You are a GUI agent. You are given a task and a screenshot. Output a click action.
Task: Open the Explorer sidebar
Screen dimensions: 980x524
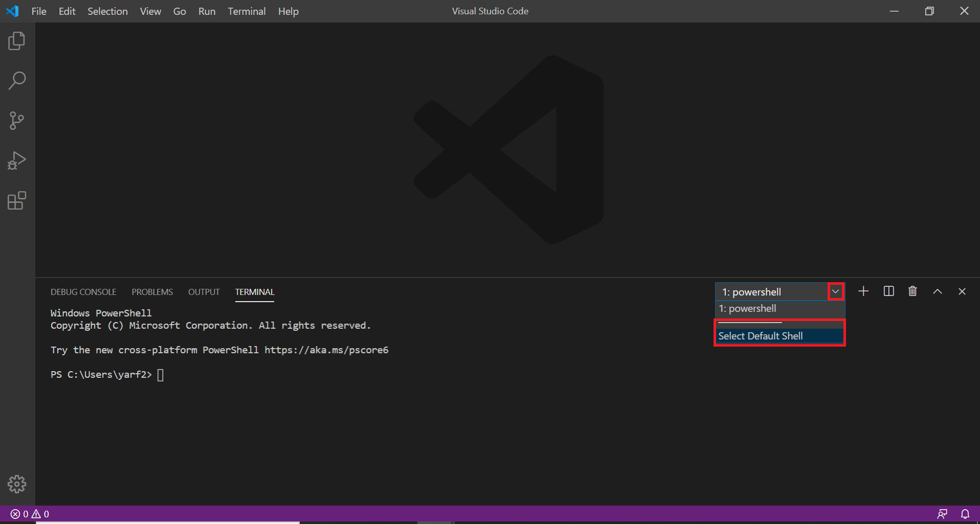point(17,41)
